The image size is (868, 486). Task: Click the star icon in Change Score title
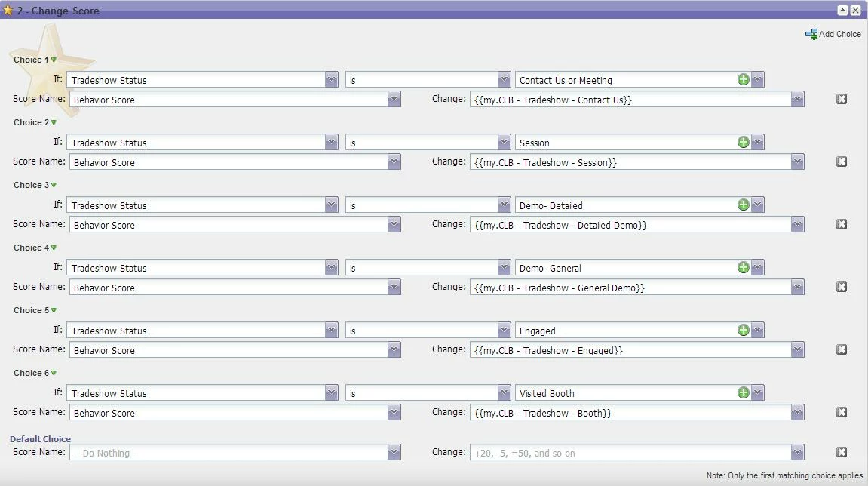click(8, 10)
